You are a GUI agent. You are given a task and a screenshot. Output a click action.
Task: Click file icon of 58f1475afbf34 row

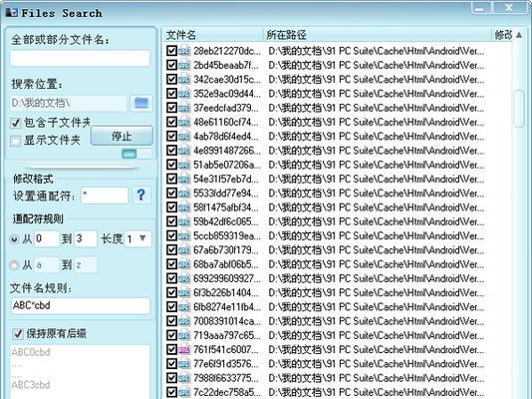[x=184, y=207]
